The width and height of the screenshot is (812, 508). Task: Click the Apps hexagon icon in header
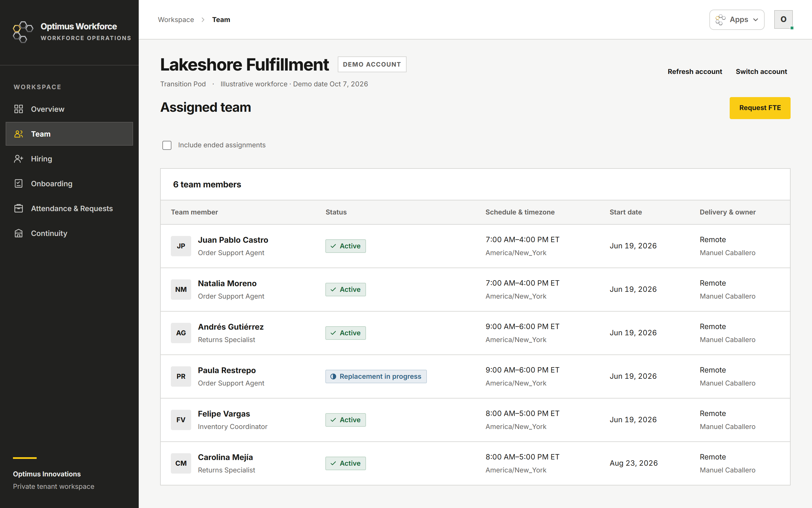(x=720, y=19)
